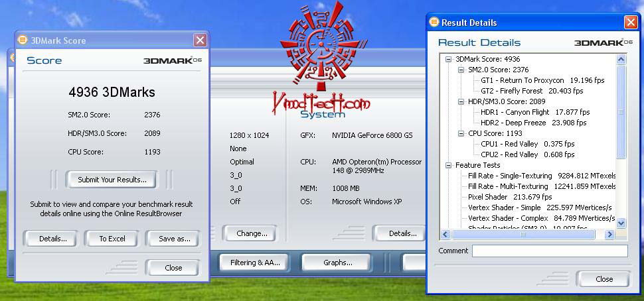Select 'CPU Score: 1193' tree row
The image size is (644, 301).
point(495,133)
